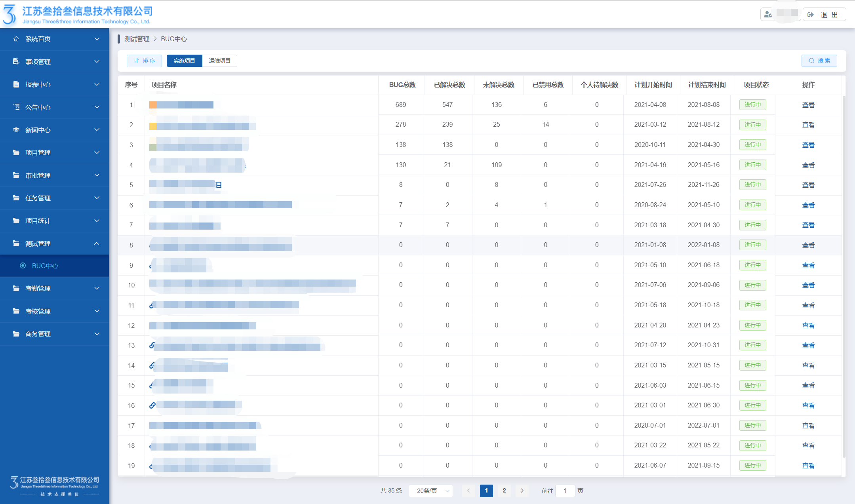Switch to 运维项目 toggle tab

219,61
